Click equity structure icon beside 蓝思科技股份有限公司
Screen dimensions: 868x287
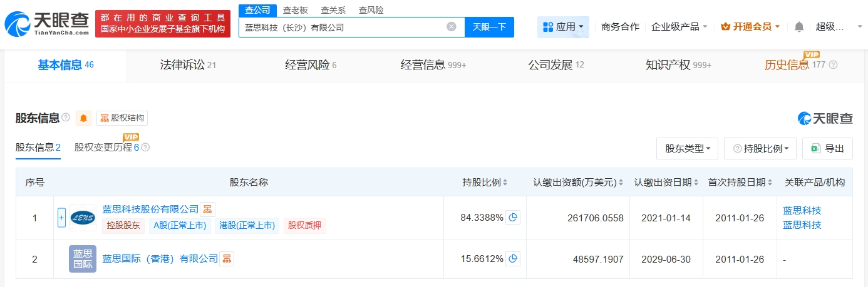pos(208,209)
